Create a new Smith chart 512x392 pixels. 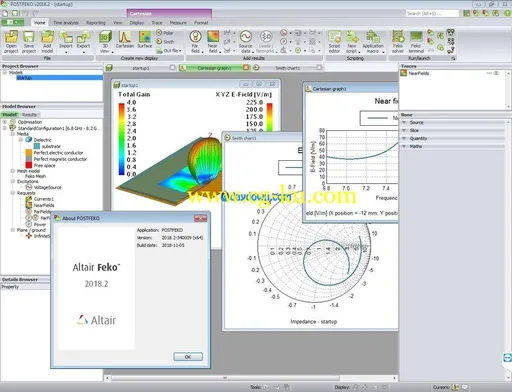click(165, 42)
